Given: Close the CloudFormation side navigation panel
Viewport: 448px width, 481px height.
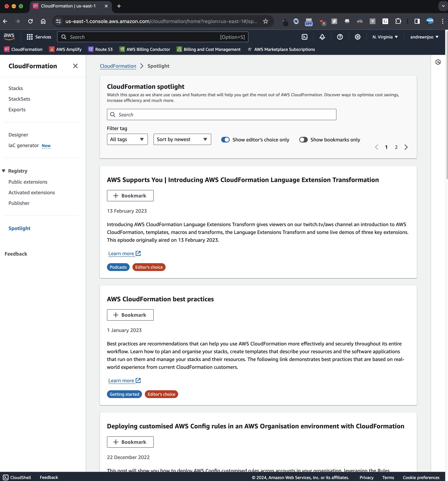Looking at the screenshot, I should click(75, 66).
